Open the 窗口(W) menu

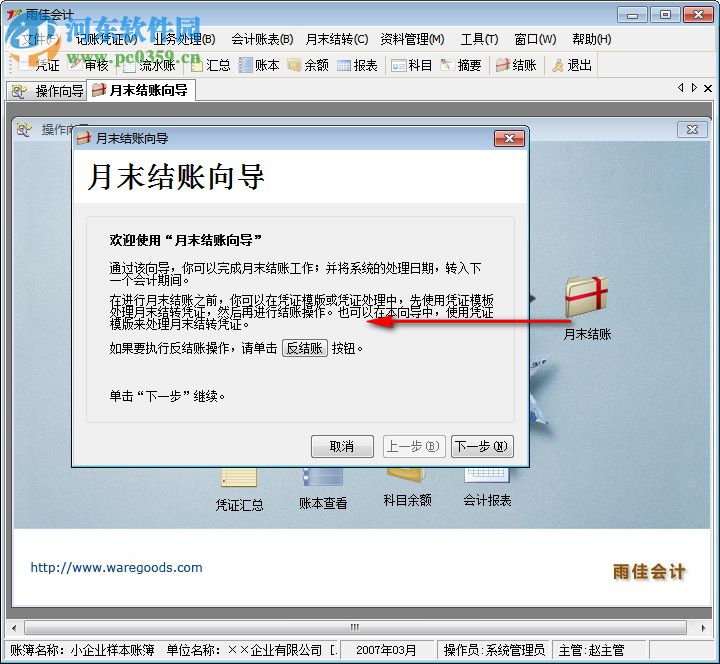coord(535,39)
